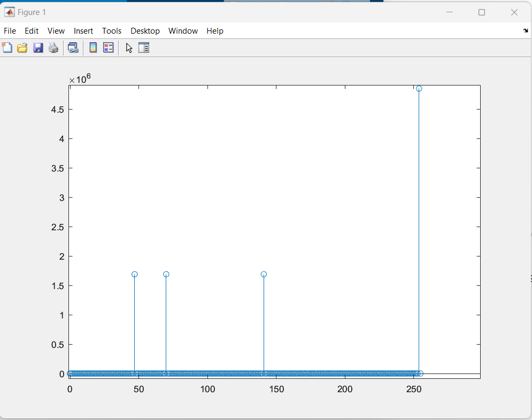Click the New Figure toolbar icon
The image size is (532, 420).
click(x=7, y=48)
